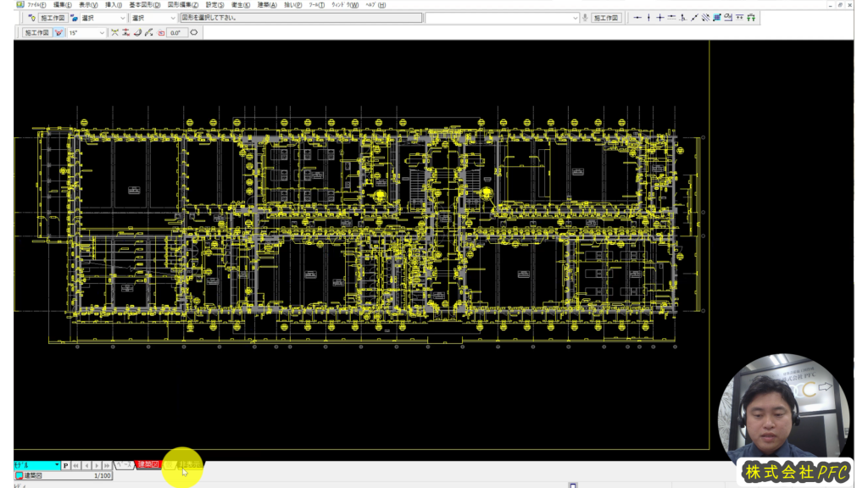The width and height of the screenshot is (868, 488).
Task: Click the diagonal line tool icon
Action: (694, 18)
